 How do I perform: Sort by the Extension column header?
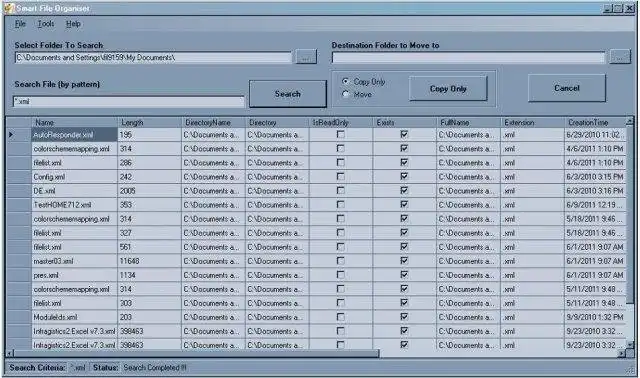click(532, 122)
